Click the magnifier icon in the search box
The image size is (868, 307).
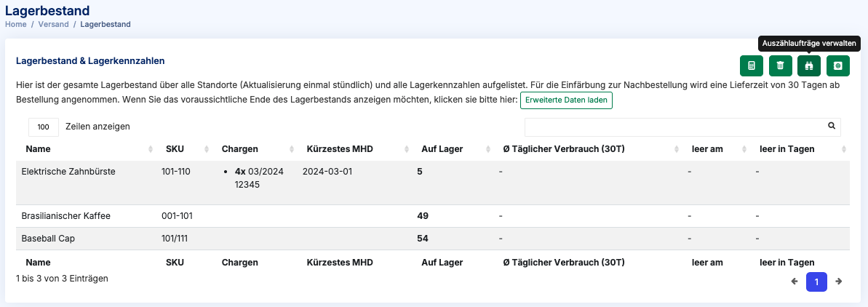click(x=832, y=126)
